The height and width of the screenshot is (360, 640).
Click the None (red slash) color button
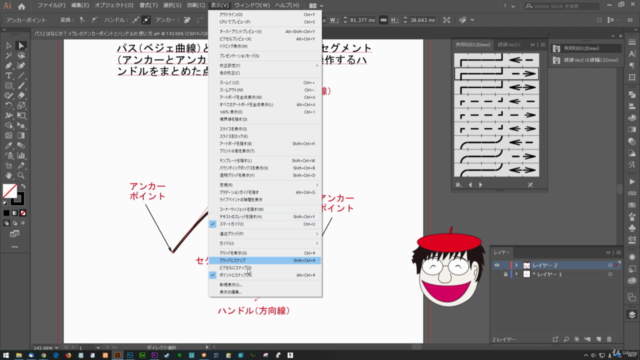coord(23,213)
